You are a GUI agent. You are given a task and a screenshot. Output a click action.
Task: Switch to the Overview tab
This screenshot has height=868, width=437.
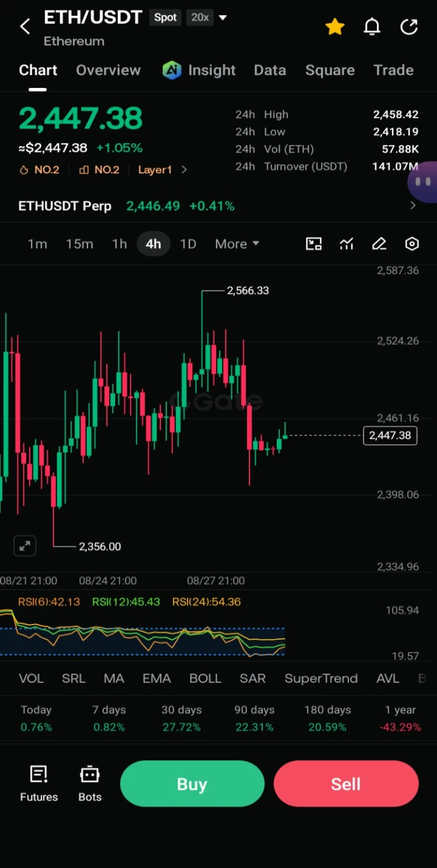click(x=108, y=70)
